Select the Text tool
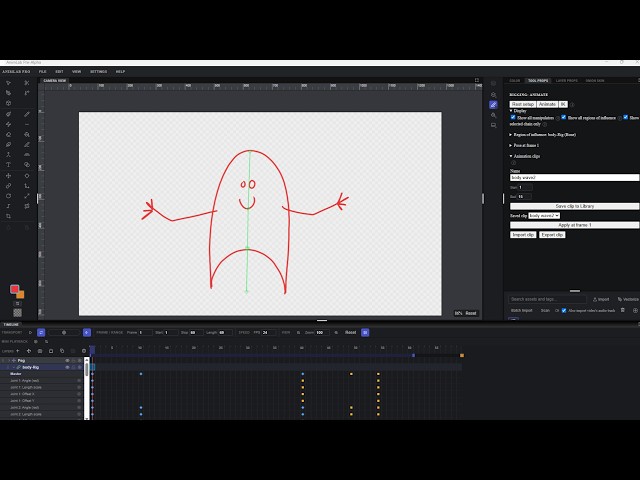The height and width of the screenshot is (480, 640). pyautogui.click(x=8, y=164)
